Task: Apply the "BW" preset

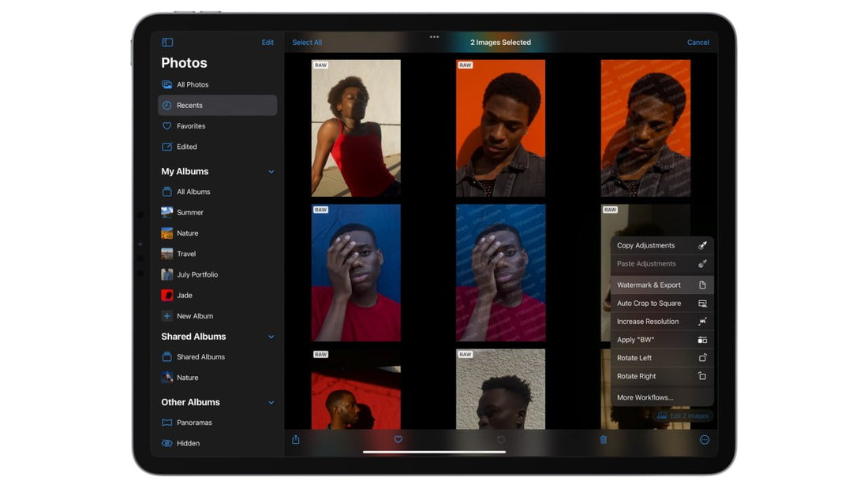Action: (661, 340)
